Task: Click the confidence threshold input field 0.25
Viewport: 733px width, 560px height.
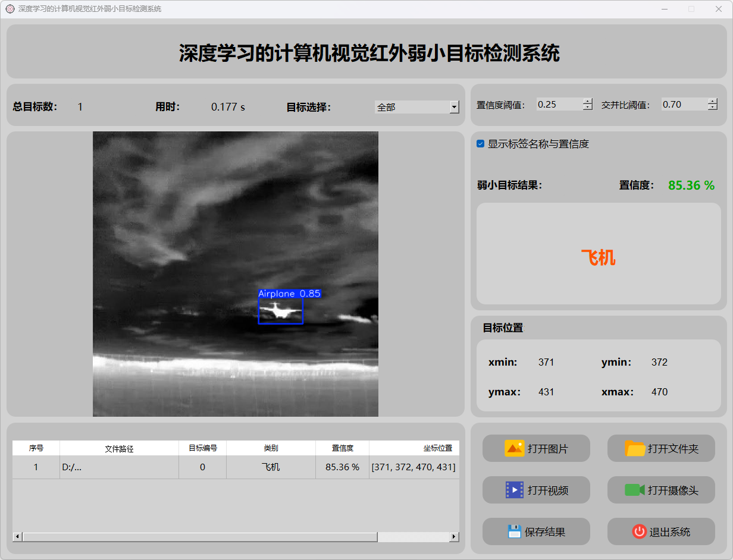Action: (558, 105)
